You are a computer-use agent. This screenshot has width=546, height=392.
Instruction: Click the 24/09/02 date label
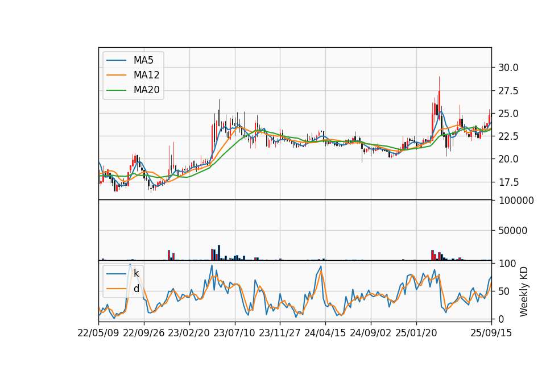click(370, 333)
